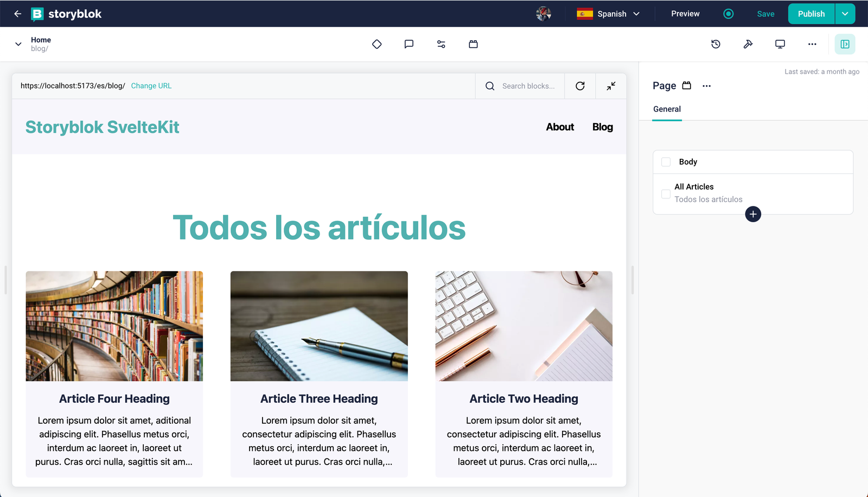This screenshot has width=868, height=497.
Task: Click the Last saved timestamp text
Action: [x=822, y=72]
